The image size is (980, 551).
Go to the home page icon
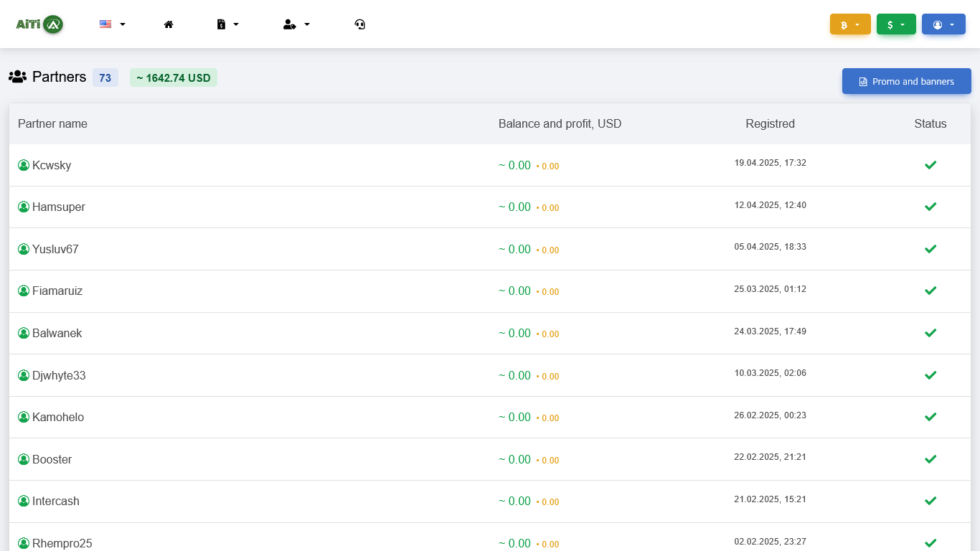169,24
